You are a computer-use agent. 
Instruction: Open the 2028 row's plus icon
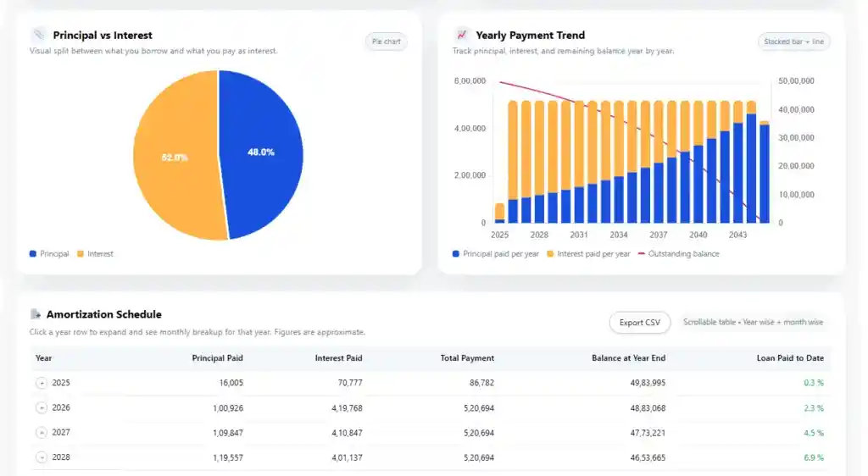point(42,457)
